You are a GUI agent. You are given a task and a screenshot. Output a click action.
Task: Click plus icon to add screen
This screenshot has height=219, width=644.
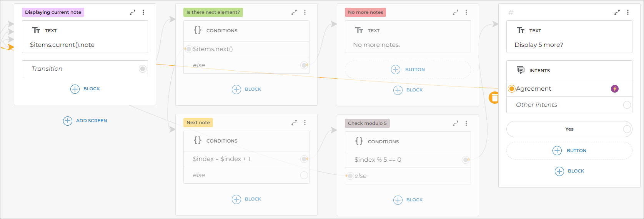click(68, 121)
